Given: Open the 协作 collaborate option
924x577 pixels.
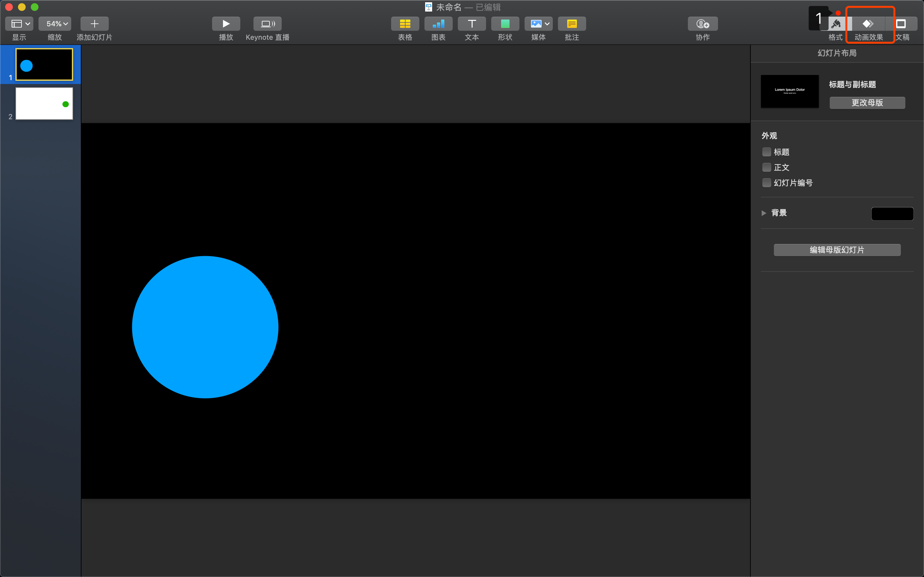Looking at the screenshot, I should [x=702, y=24].
